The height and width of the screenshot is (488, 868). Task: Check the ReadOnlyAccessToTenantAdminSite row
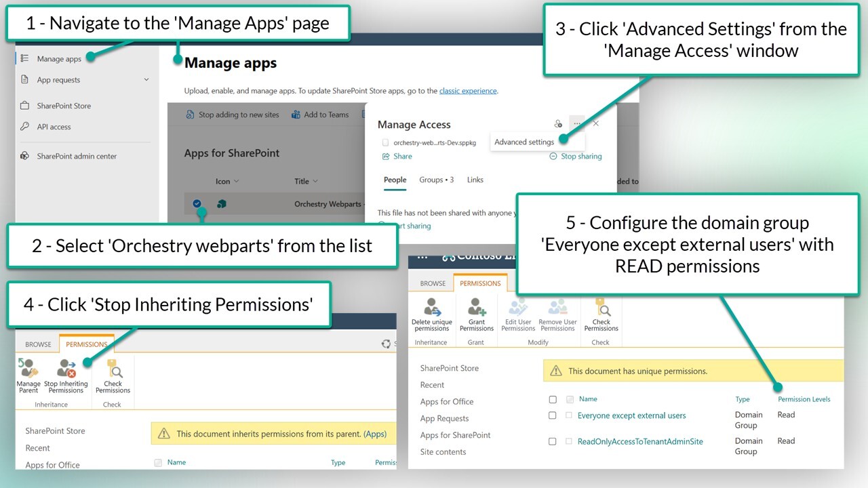[553, 441]
